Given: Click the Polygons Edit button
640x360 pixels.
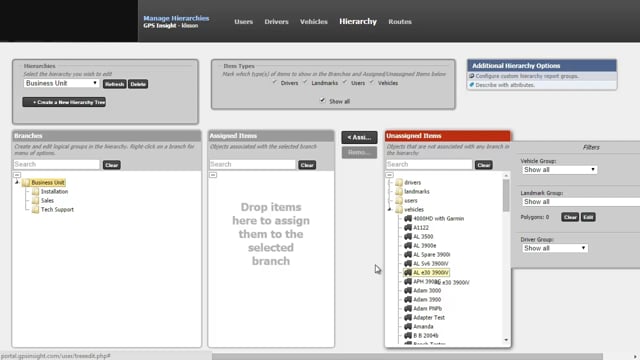Looking at the screenshot, I should [x=588, y=217].
